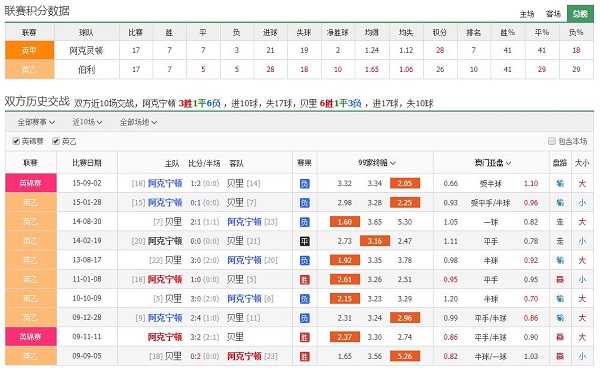Click the 英乙 league tag beside 伯利
The image size is (600, 368).
coord(29,70)
